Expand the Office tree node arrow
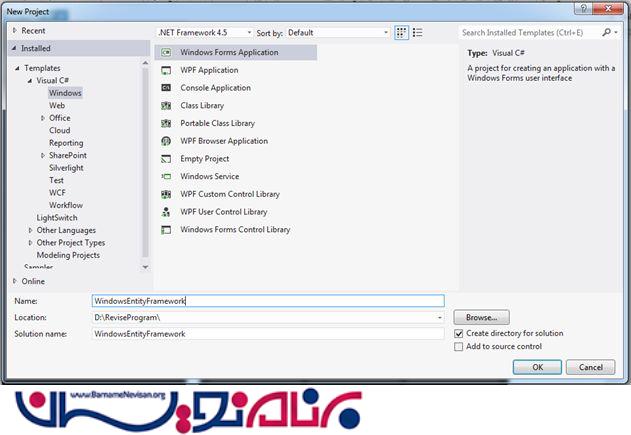Image resolution: width=631 pixels, height=435 pixels. click(43, 118)
